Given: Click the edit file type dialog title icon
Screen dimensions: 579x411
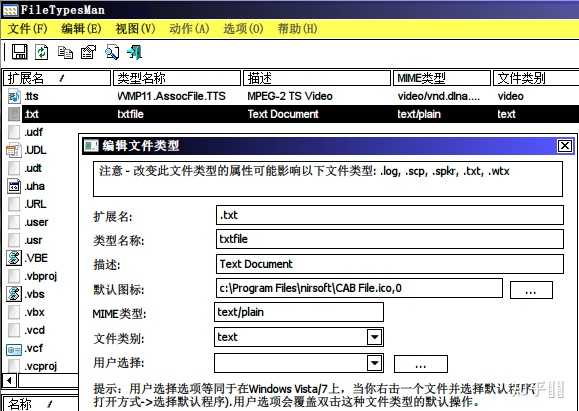Looking at the screenshot, I should click(x=91, y=146).
